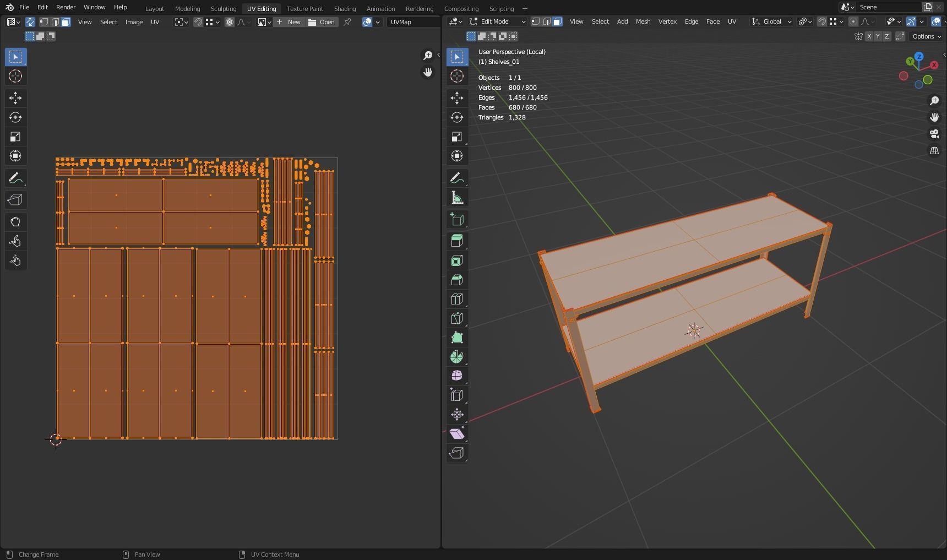This screenshot has height=560, width=947.
Task: Click the UVMap name field
Action: (413, 22)
